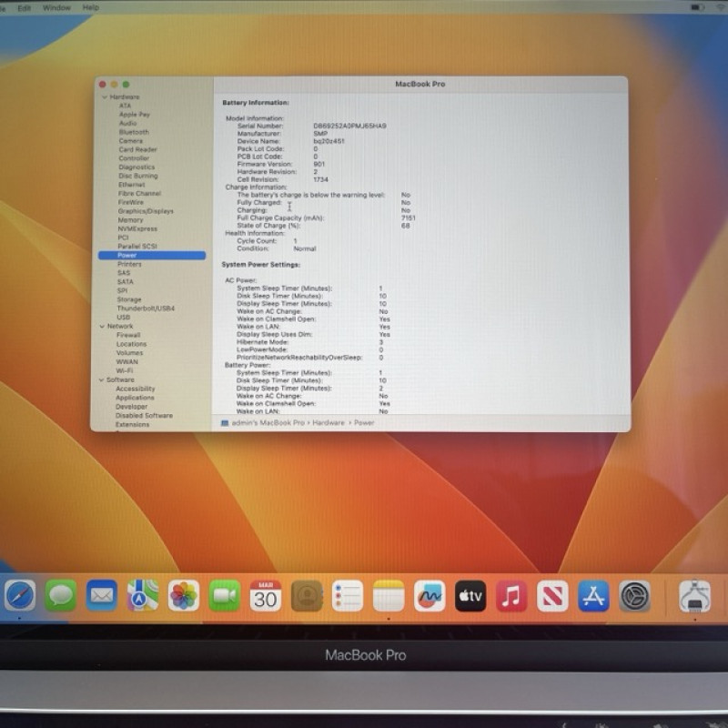Collapse the Software section
728x728 pixels.
pos(101,379)
